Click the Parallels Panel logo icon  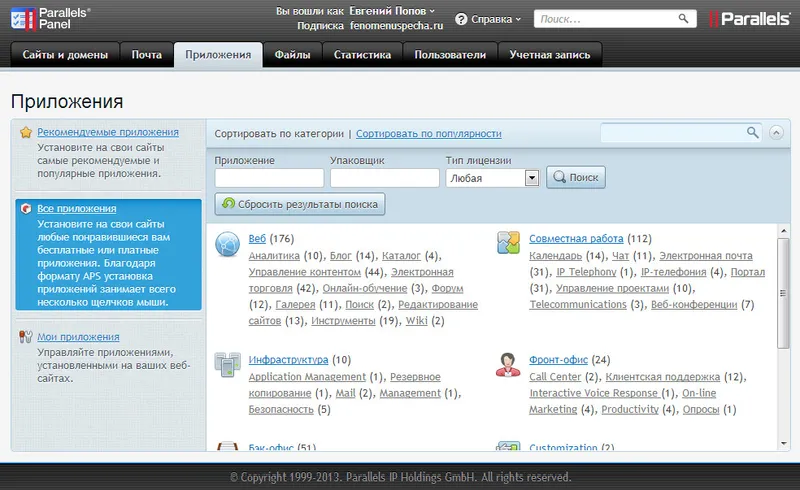click(x=23, y=19)
